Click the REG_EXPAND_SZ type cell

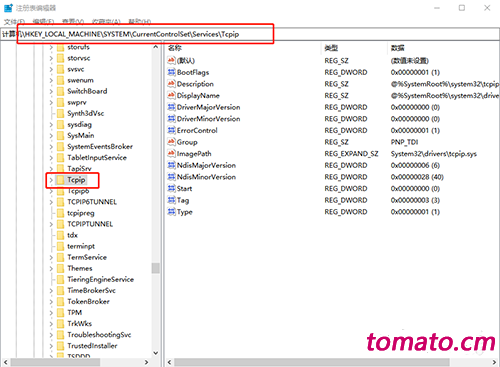[351, 154]
